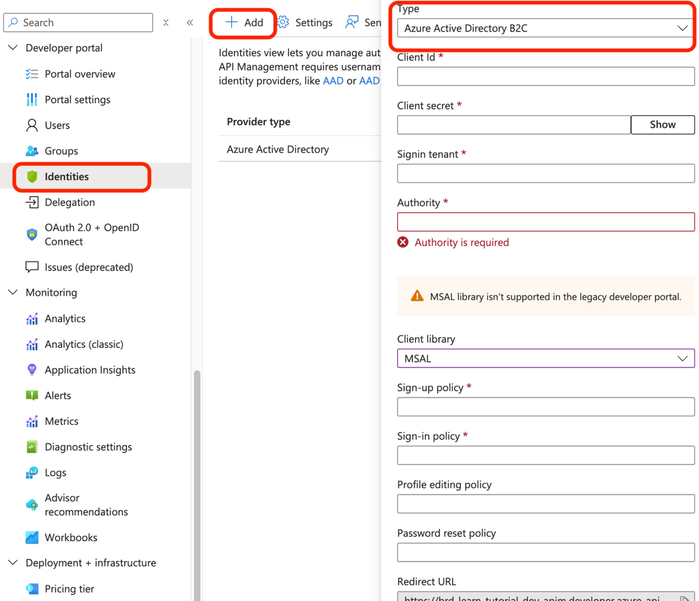Open Advisor recommendations menu item
The width and height of the screenshot is (699, 601).
[x=86, y=505]
